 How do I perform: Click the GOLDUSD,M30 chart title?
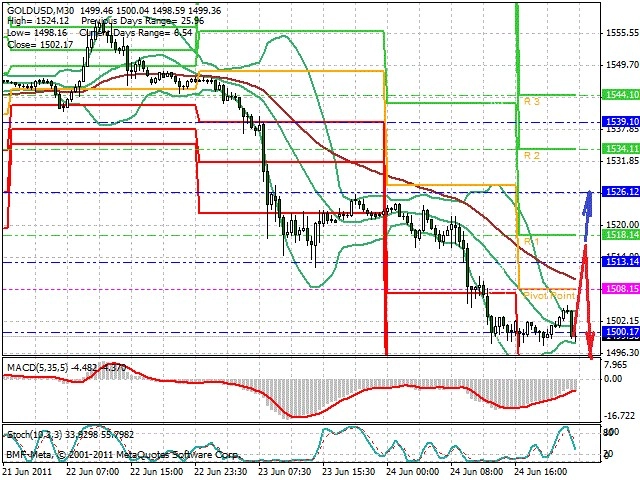(41, 11)
